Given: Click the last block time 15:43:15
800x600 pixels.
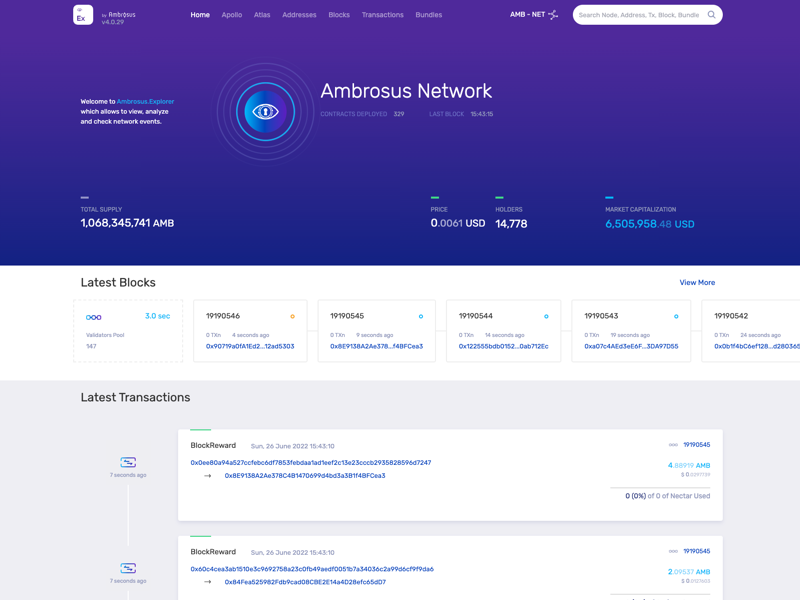Looking at the screenshot, I should (482, 114).
